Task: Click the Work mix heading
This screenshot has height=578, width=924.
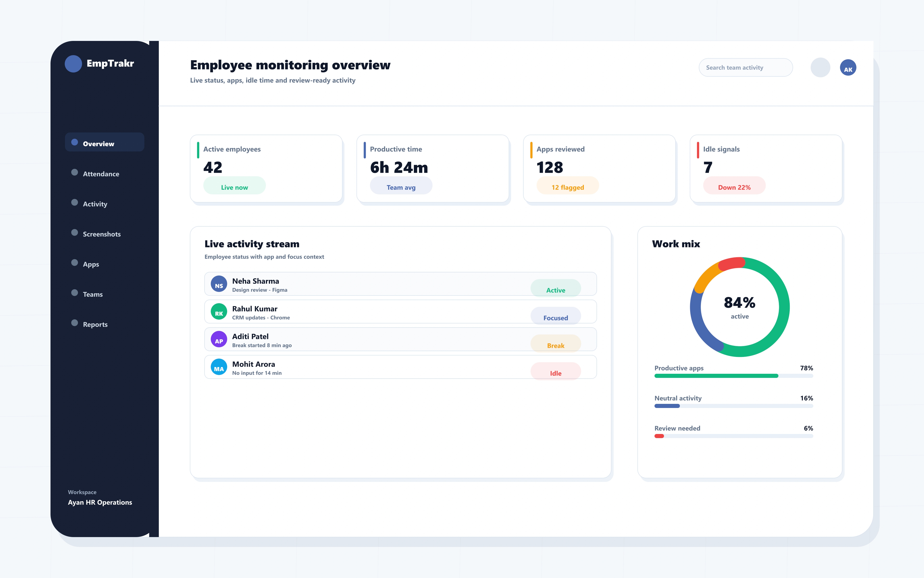Action: click(676, 244)
